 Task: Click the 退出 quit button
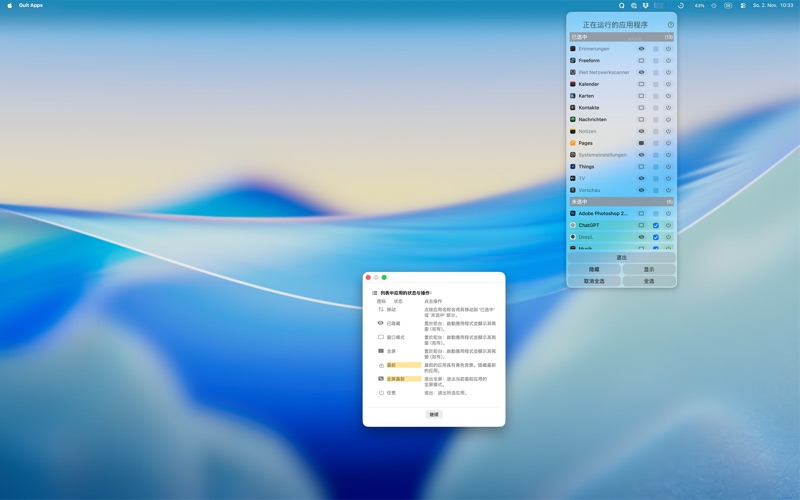(621, 258)
